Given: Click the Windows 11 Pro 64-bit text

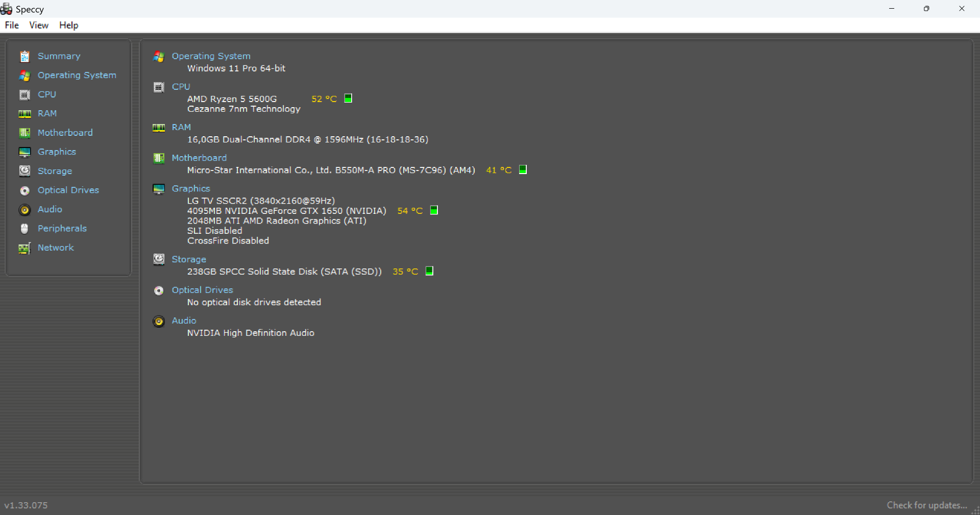Looking at the screenshot, I should pyautogui.click(x=236, y=68).
